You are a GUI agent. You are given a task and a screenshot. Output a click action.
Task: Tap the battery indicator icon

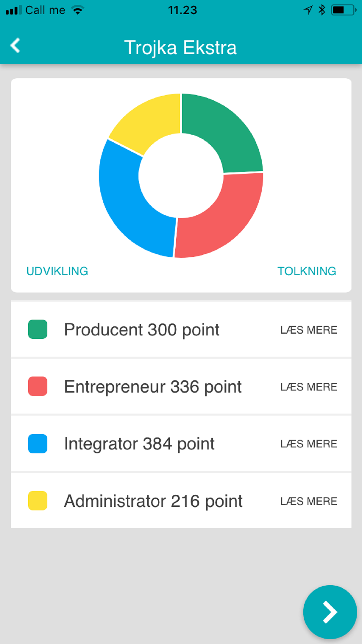[x=344, y=10]
